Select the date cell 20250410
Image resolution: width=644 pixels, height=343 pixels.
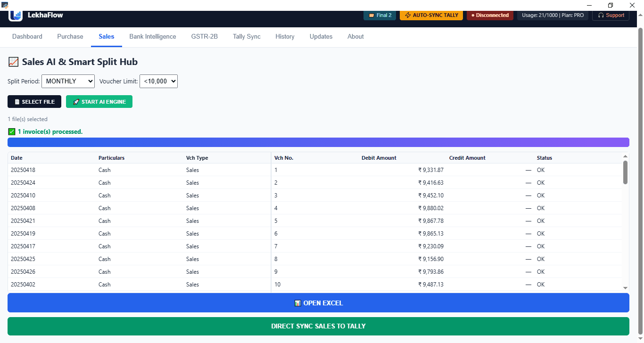click(23, 196)
